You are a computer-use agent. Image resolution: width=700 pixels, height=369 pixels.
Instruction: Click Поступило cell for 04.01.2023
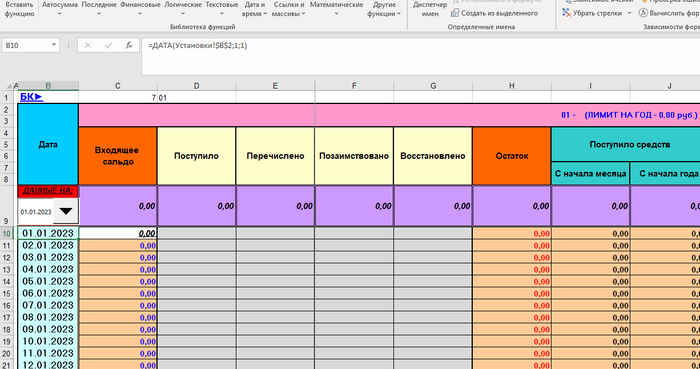[196, 269]
